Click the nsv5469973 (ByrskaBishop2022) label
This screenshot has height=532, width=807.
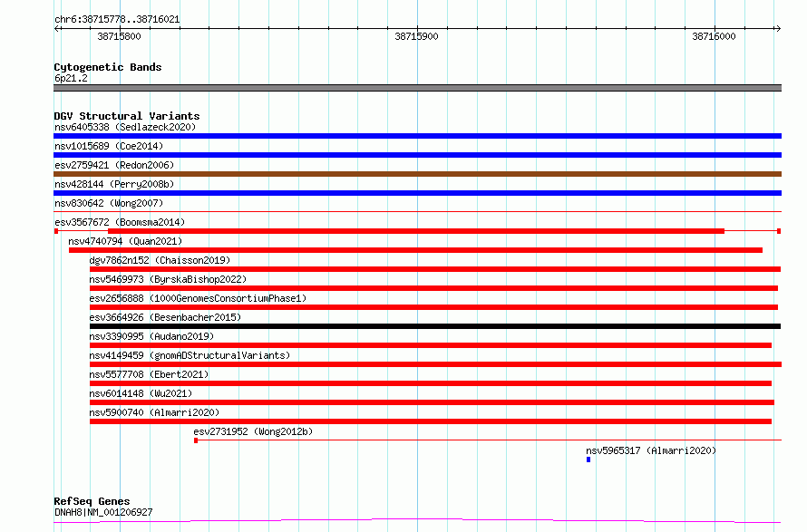click(168, 279)
